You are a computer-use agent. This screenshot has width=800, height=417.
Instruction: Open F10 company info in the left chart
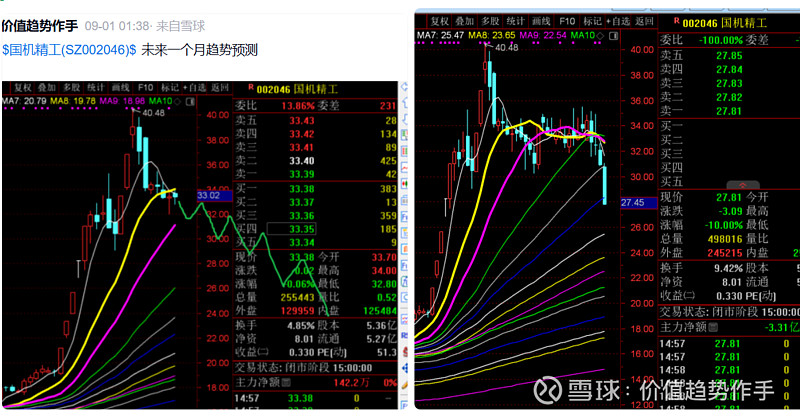point(145,88)
